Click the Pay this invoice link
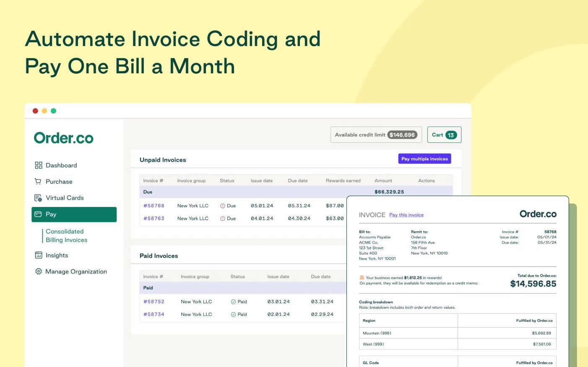The width and height of the screenshot is (588, 367). click(x=406, y=215)
